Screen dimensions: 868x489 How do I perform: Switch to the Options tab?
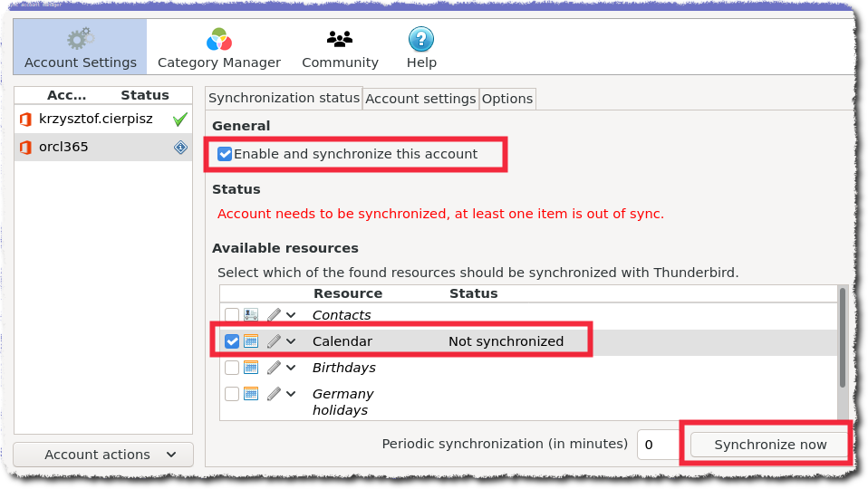(507, 99)
